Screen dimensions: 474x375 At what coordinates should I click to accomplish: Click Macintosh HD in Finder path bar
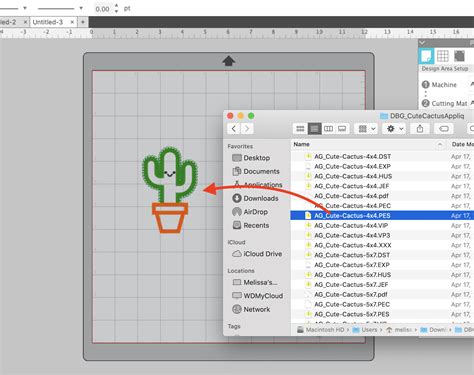321,330
